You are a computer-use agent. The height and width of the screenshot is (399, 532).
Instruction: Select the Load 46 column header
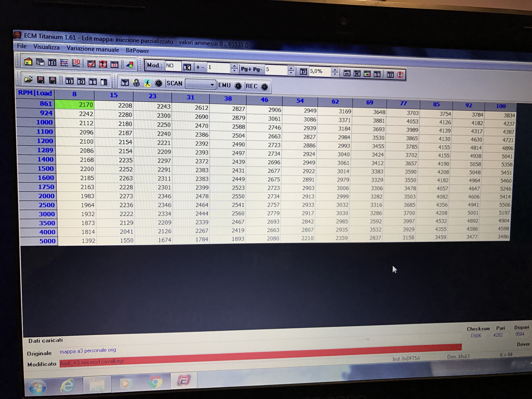[264, 100]
